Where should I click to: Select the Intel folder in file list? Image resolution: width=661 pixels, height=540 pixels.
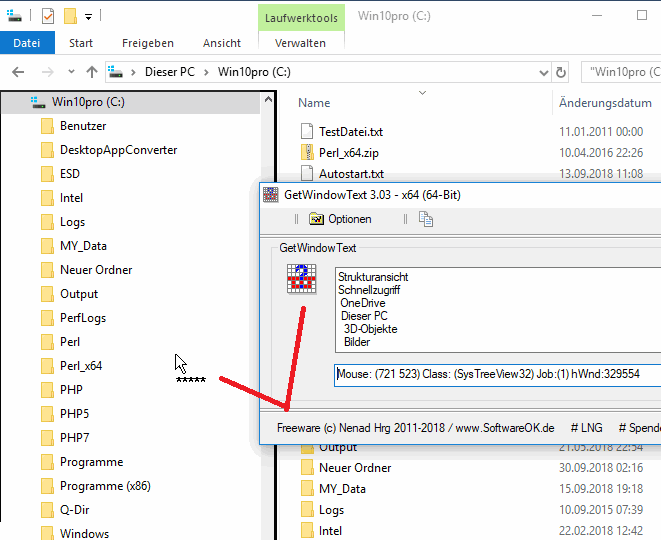[x=330, y=531]
